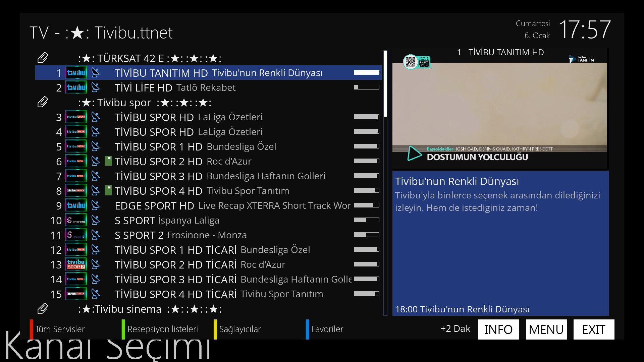This screenshot has width=644, height=362.
Task: Click the QR code in the preview window
Action: pos(410,62)
